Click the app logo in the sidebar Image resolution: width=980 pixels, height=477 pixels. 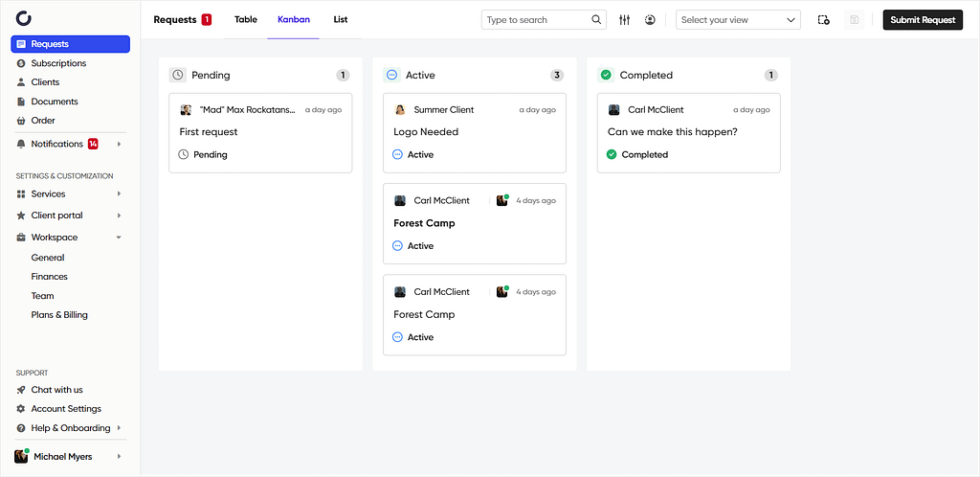(x=23, y=18)
